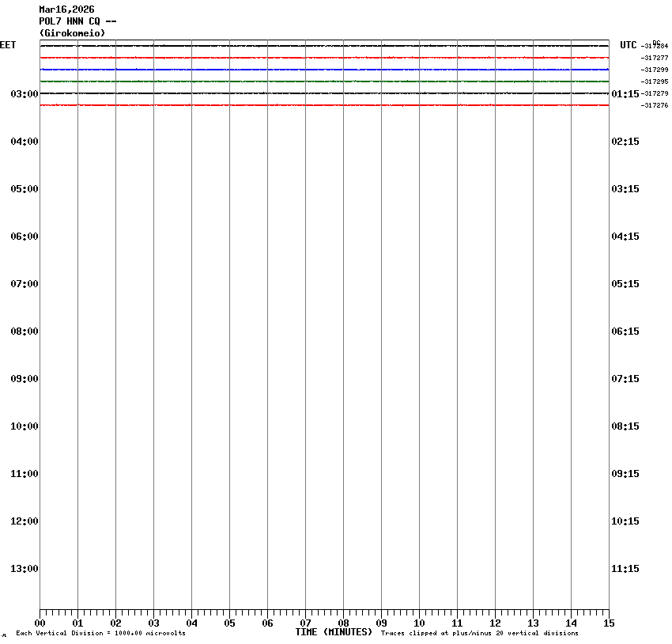The height and width of the screenshot is (644, 672).
Task: Click the blue seismic trace line
Action: tap(324, 70)
